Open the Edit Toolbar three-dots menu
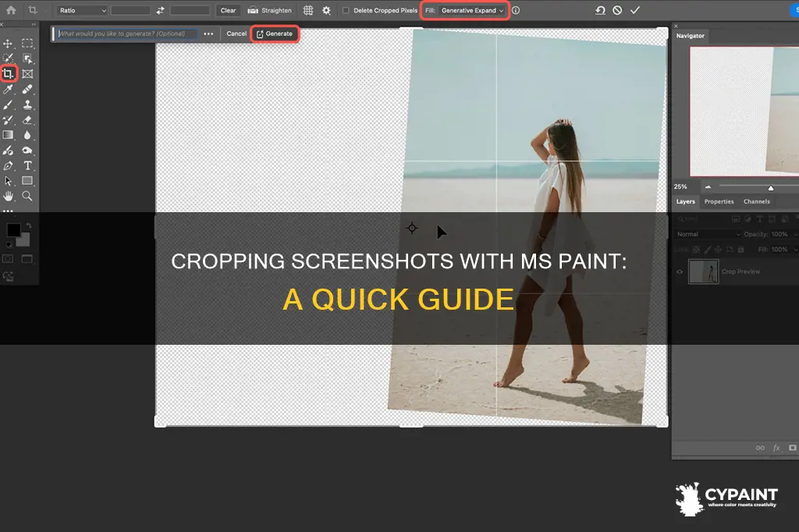 [8, 211]
